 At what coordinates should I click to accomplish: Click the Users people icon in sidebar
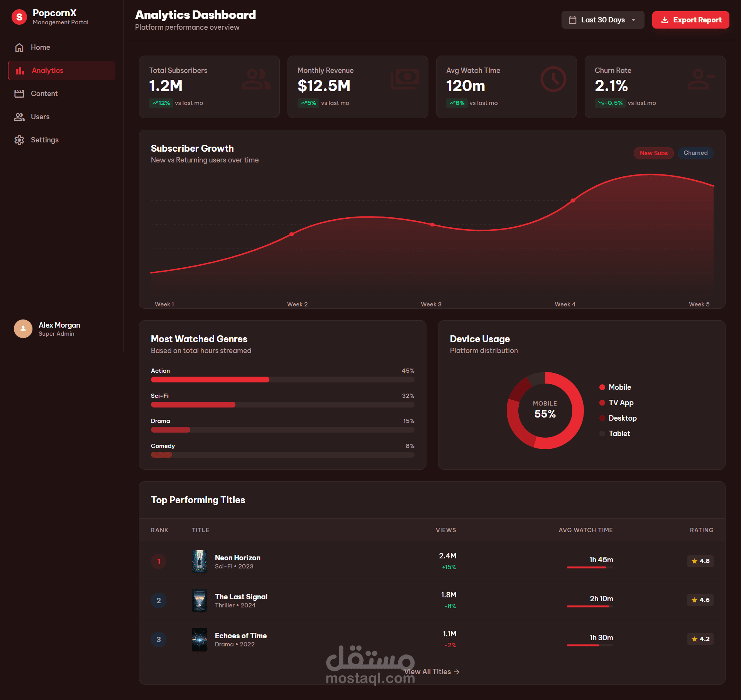[x=19, y=117]
